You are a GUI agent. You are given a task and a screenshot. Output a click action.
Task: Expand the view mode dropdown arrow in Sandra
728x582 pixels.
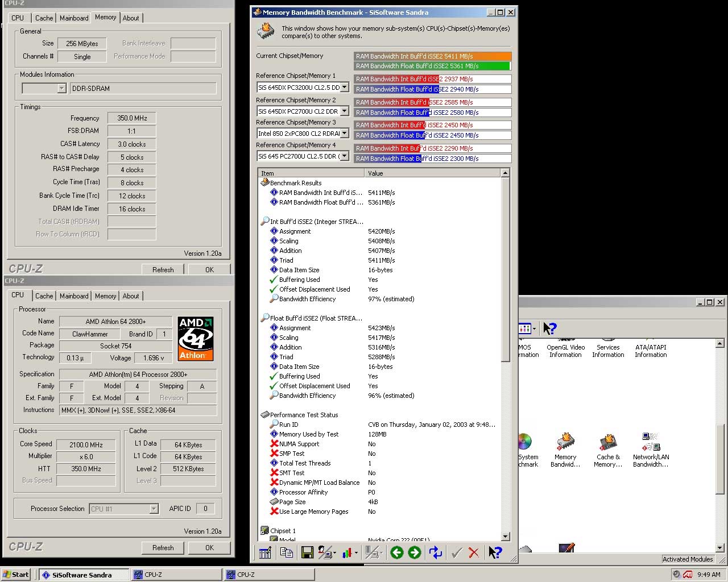tap(534, 329)
